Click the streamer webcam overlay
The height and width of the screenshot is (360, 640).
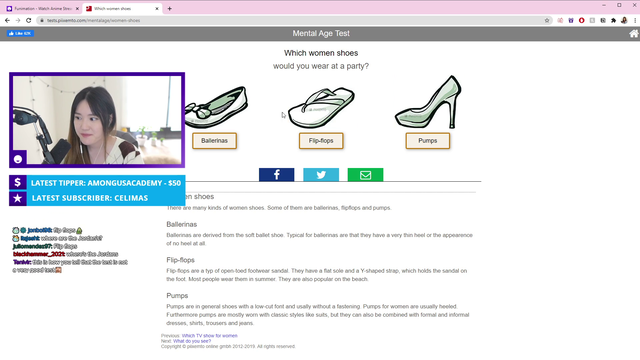point(97,120)
